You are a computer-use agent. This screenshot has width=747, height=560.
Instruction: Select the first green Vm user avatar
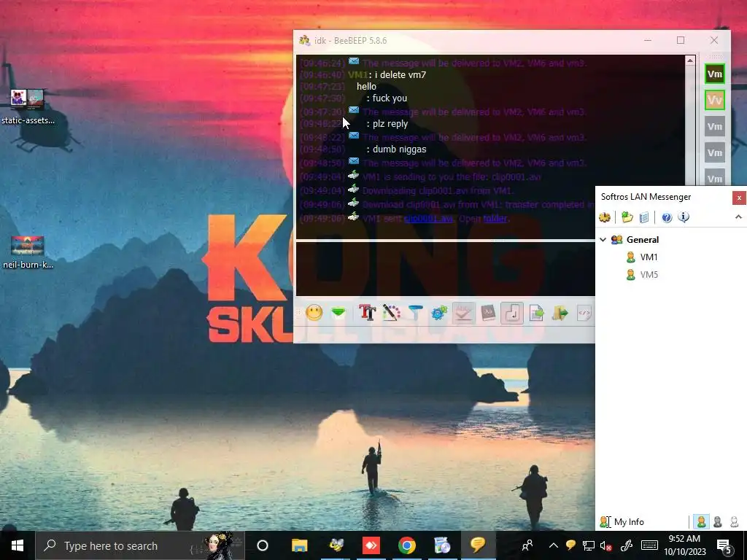coord(715,74)
